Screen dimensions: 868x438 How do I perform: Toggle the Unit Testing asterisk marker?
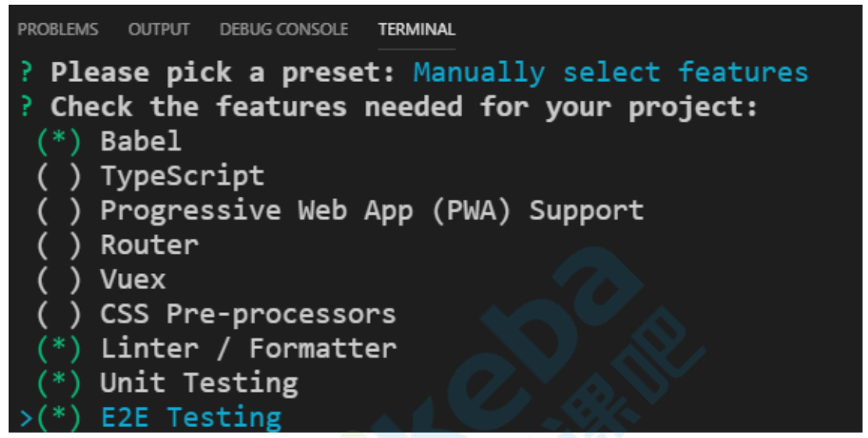pos(59,383)
